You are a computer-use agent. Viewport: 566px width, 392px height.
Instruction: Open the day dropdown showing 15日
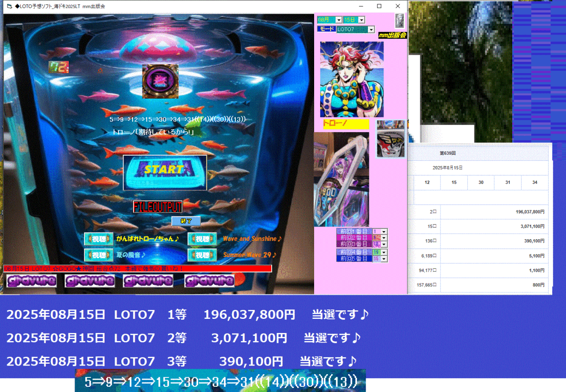(x=354, y=20)
